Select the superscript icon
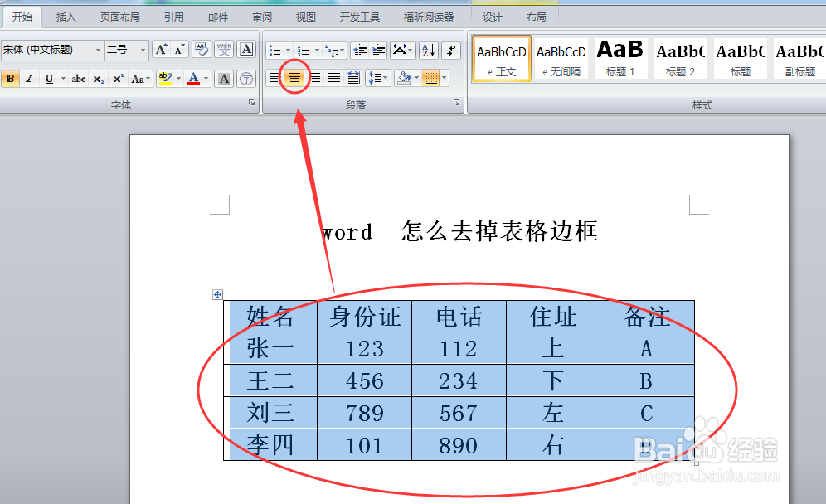 coord(118,78)
